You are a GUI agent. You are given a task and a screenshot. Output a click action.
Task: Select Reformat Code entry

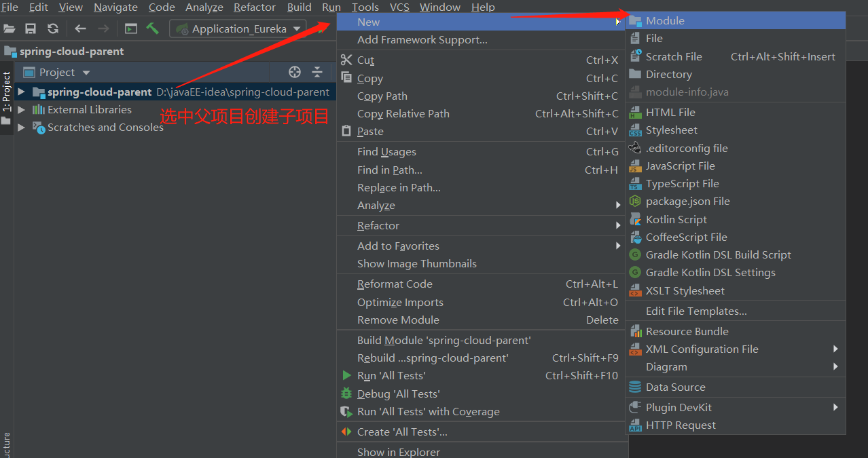click(x=481, y=284)
